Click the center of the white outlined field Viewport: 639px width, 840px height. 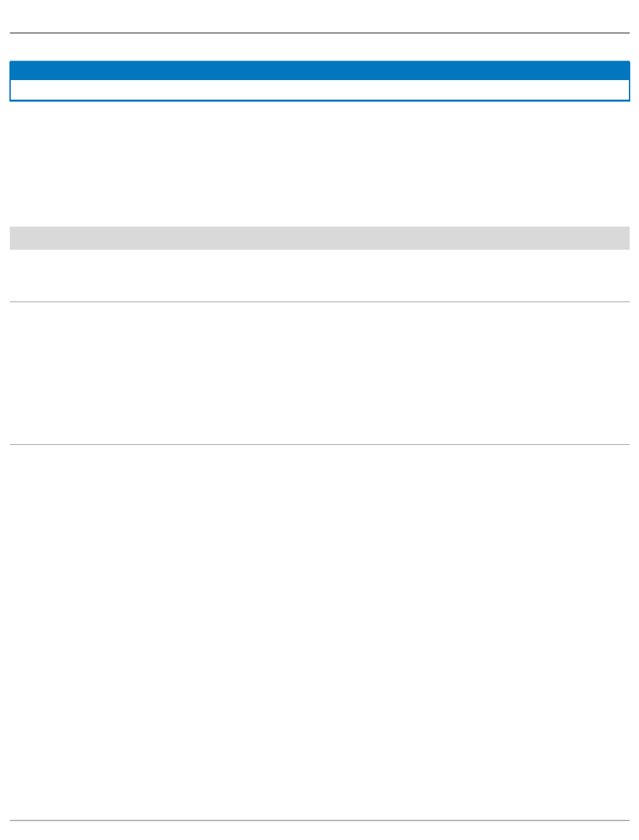click(319, 90)
